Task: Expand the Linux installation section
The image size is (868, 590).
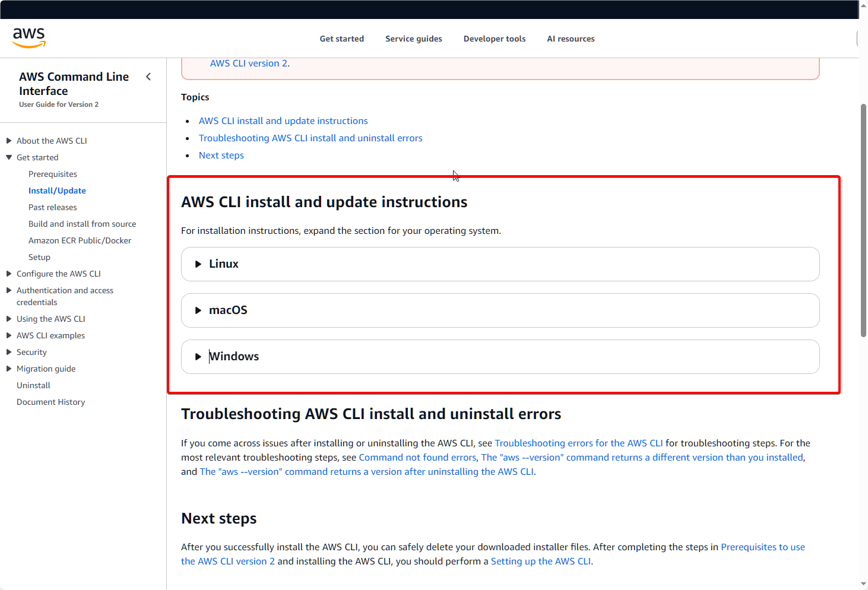Action: click(223, 264)
